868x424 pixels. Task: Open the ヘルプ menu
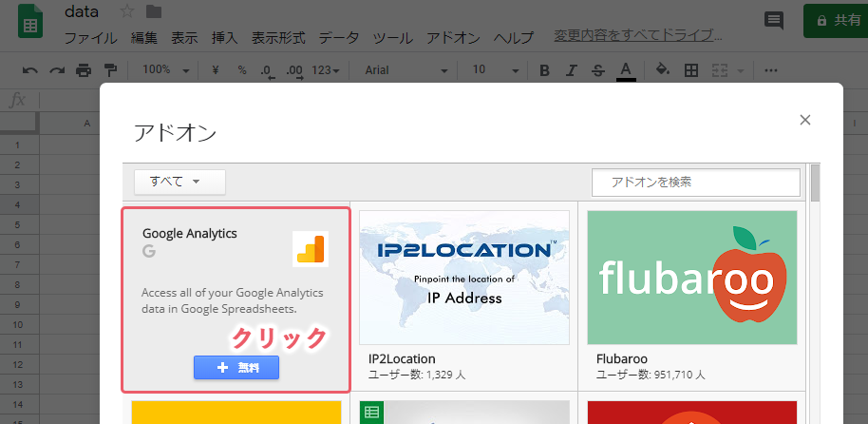514,38
